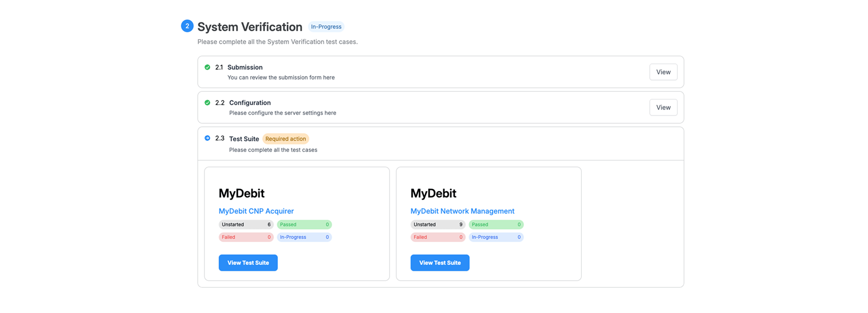Select Unstarted 9 pill in Network Management card
868x313 pixels.
point(438,224)
